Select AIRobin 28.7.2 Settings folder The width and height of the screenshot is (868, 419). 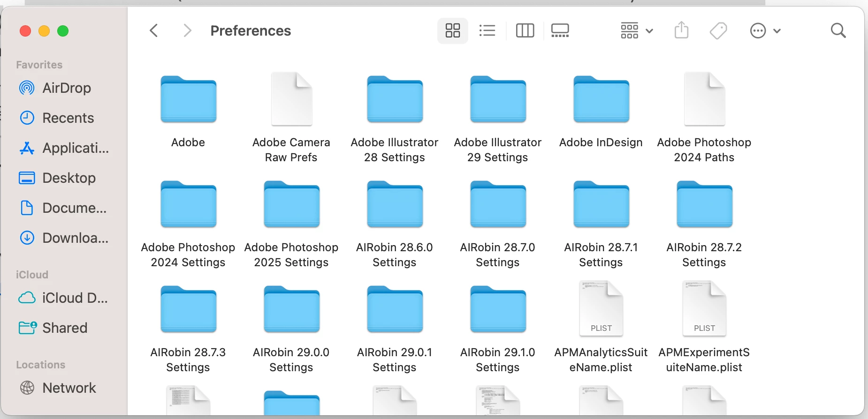click(x=704, y=204)
